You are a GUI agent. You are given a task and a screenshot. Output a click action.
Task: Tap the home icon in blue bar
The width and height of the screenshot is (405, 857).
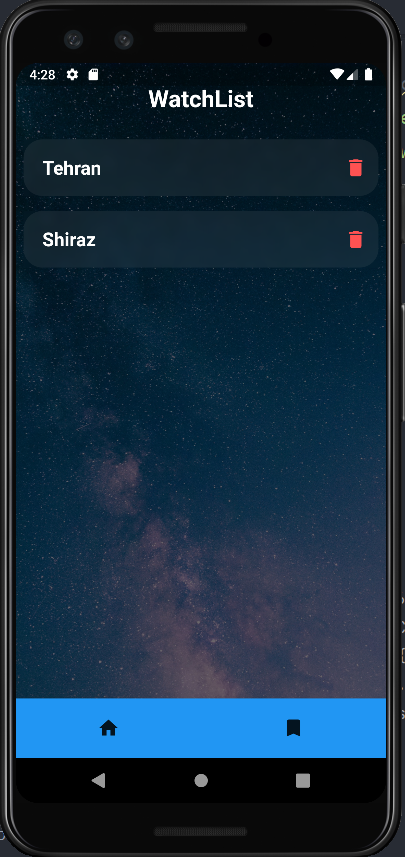click(x=108, y=728)
